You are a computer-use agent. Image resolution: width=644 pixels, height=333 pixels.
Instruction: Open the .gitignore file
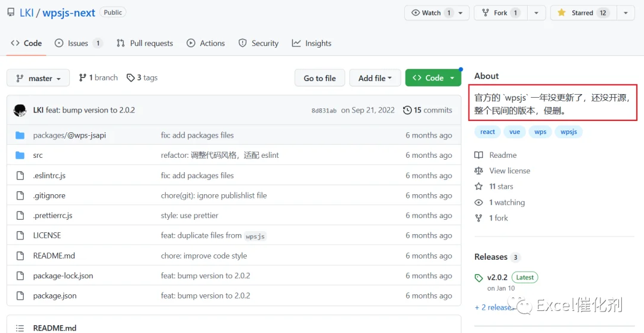click(x=49, y=195)
